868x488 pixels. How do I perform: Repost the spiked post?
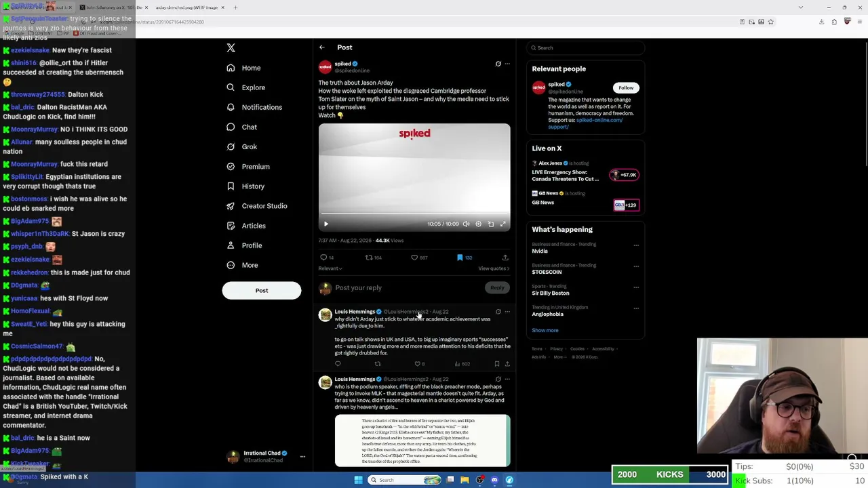[369, 258]
